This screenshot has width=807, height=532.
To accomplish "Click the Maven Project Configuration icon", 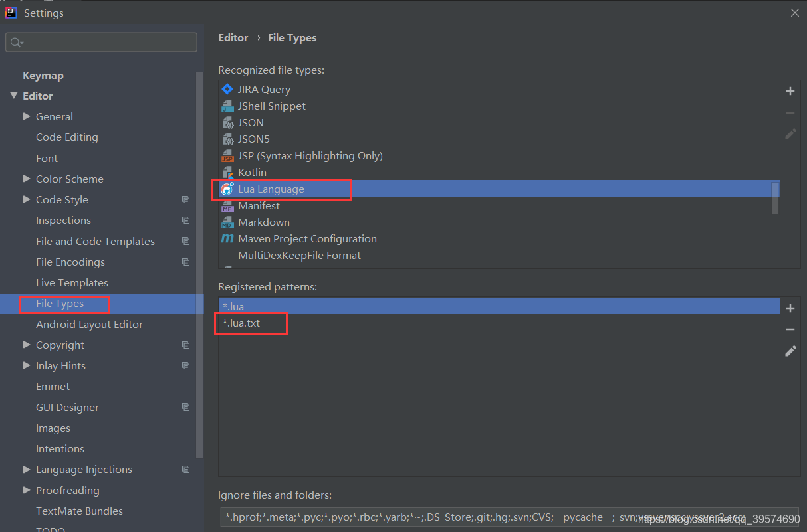I will pyautogui.click(x=227, y=238).
